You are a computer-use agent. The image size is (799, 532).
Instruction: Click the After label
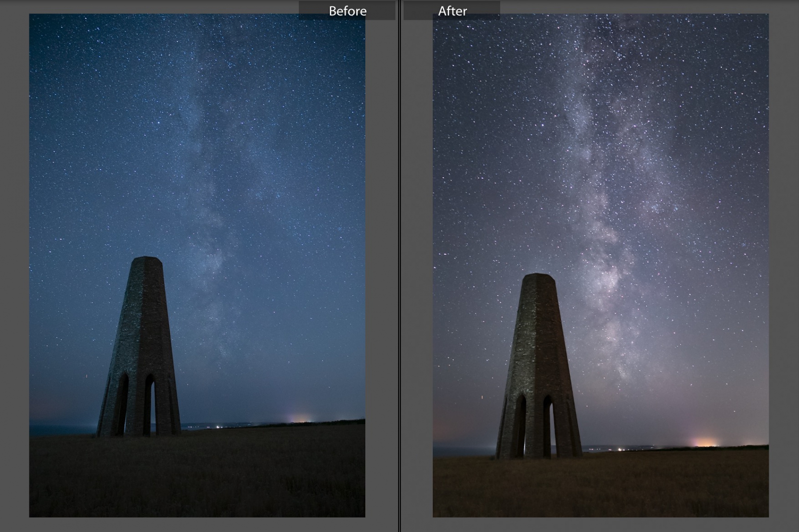point(452,11)
